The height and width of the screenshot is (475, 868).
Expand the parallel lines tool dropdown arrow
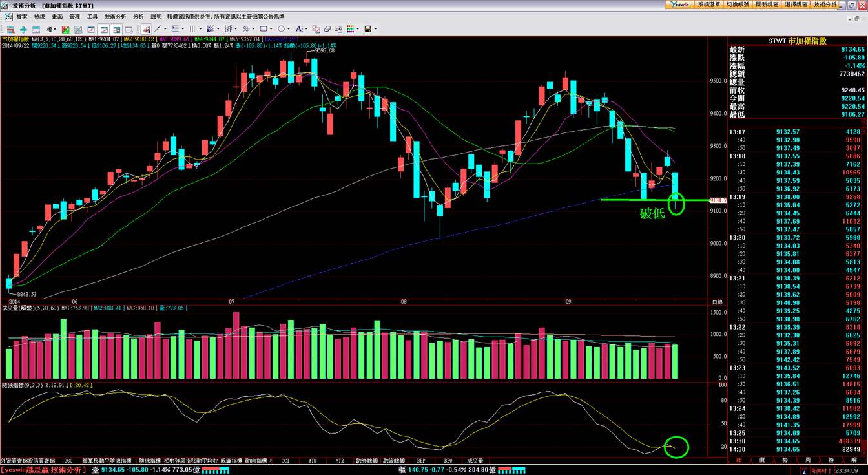[253, 29]
